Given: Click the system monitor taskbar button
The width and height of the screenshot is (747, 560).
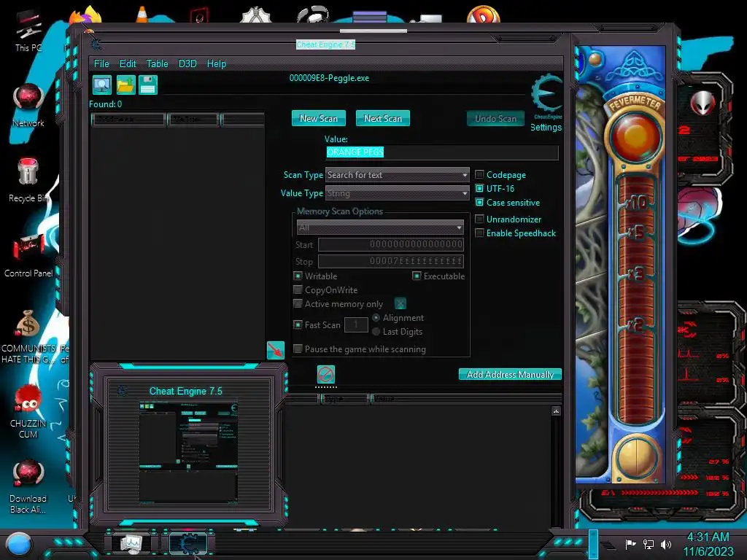Looking at the screenshot, I should [x=131, y=542].
